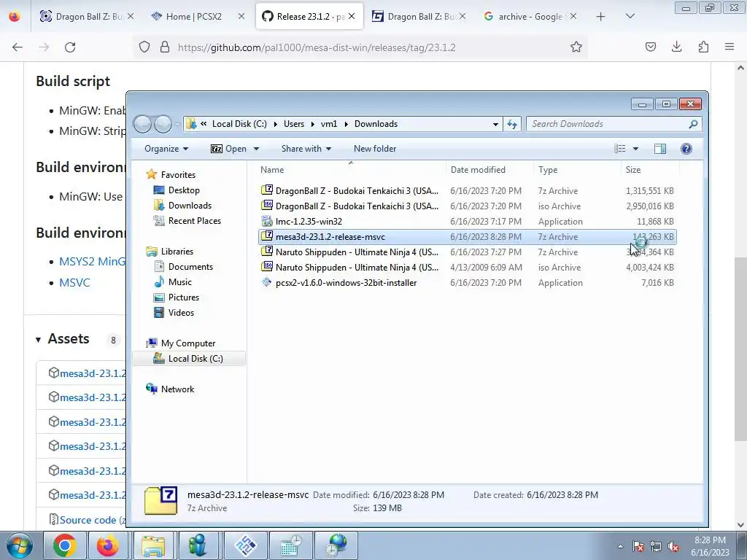Select DragonBall Z 7z Archive file
The width and height of the screenshot is (747, 560).
[x=467, y=191]
